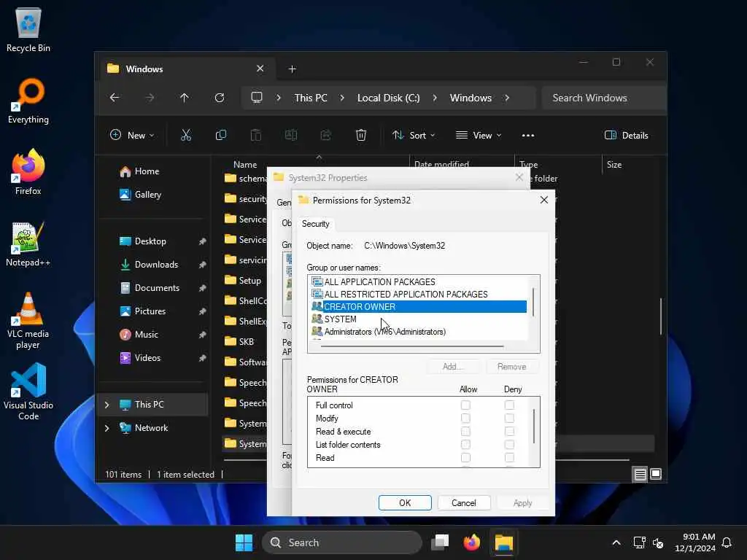This screenshot has height=560, width=747.
Task: Refresh the Explorer window
Action: click(220, 98)
